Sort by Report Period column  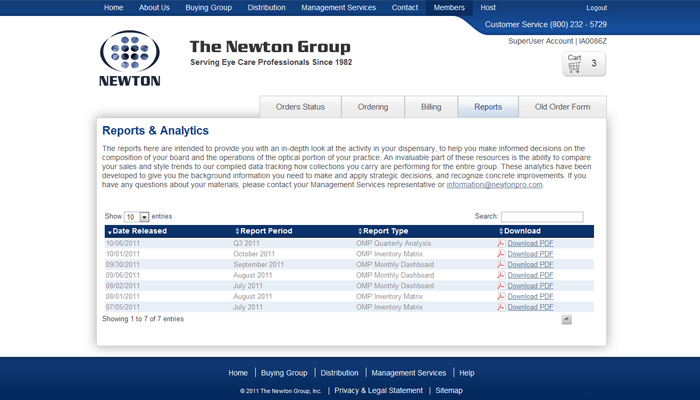pyautogui.click(x=264, y=231)
